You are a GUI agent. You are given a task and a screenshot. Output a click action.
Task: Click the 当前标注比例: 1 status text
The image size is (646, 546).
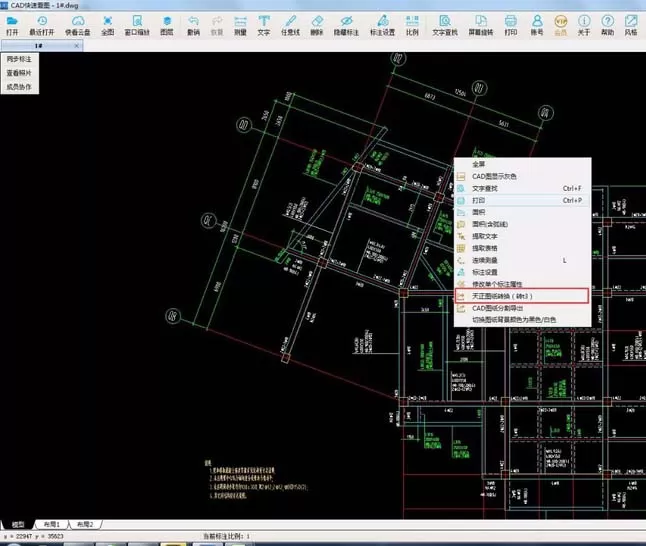(227, 536)
